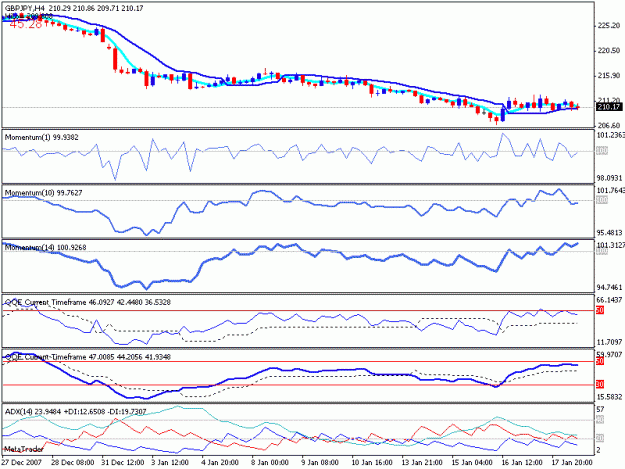Select the 31 Dec 12:00 time label
Viewport: 625px width, 469px height.
click(123, 463)
